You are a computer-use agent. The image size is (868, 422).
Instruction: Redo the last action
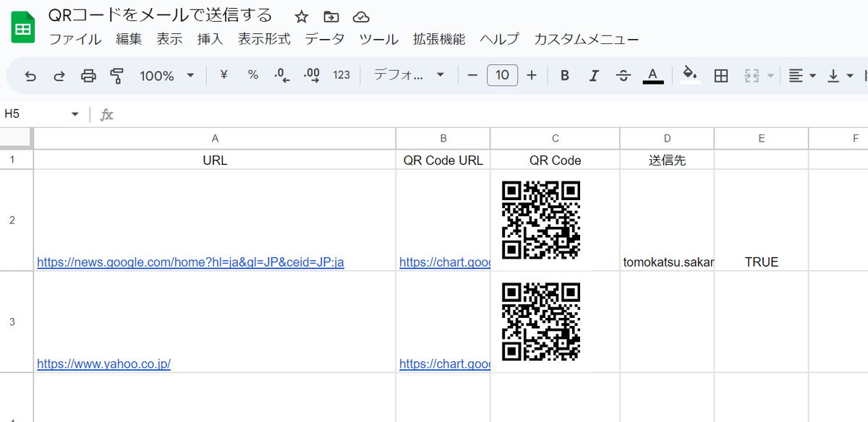[x=59, y=75]
